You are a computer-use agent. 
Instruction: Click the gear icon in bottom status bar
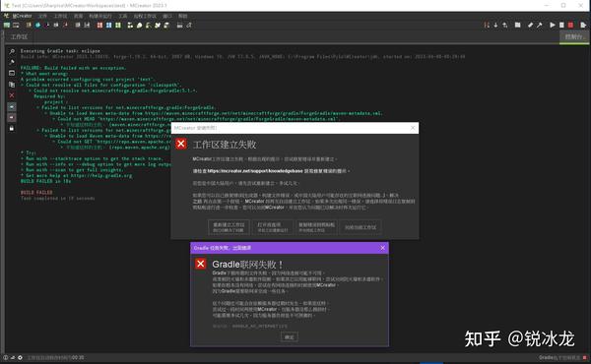20,357
